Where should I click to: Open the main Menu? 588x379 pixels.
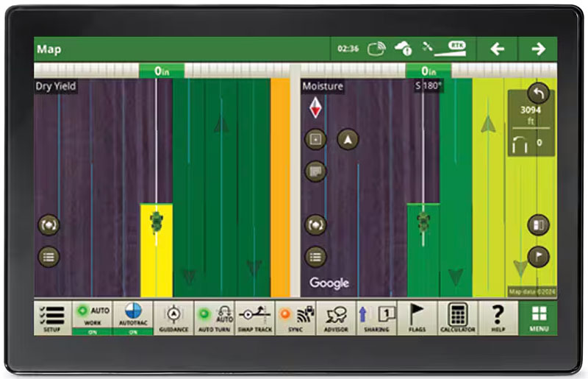(x=538, y=317)
